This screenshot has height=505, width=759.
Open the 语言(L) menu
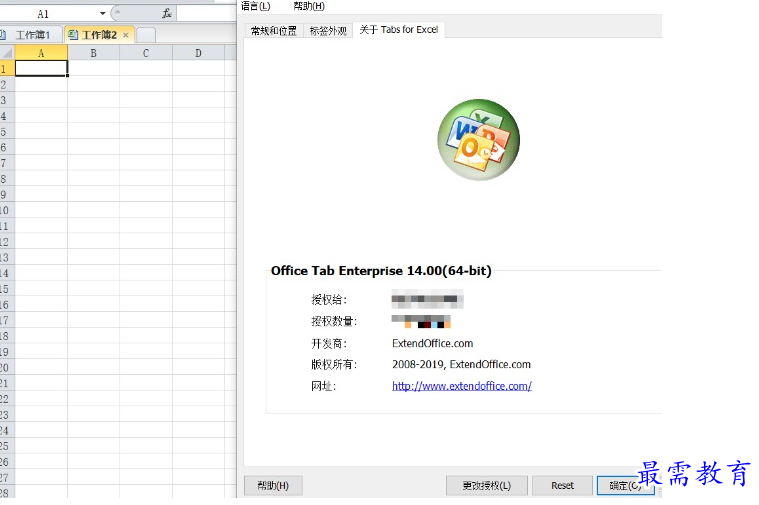[x=256, y=6]
